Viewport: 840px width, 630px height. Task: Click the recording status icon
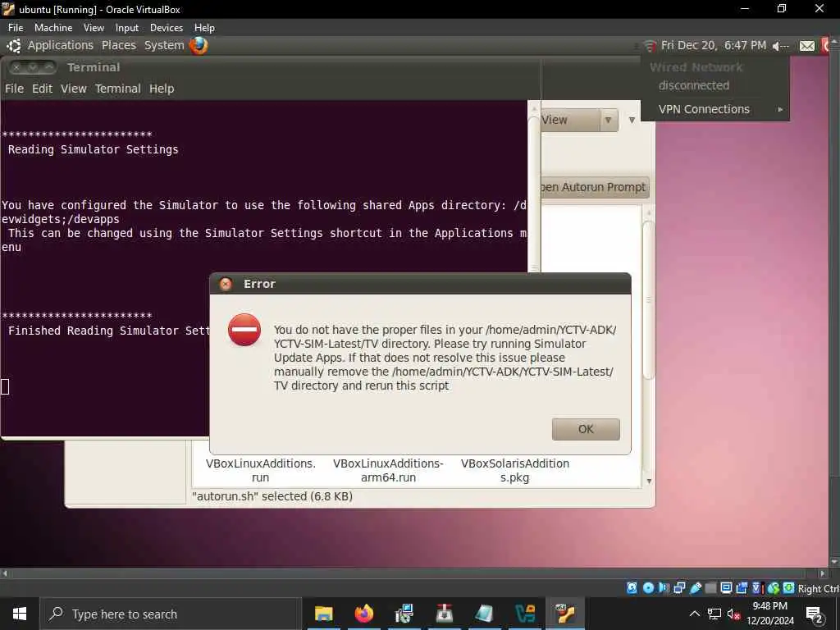click(742, 588)
